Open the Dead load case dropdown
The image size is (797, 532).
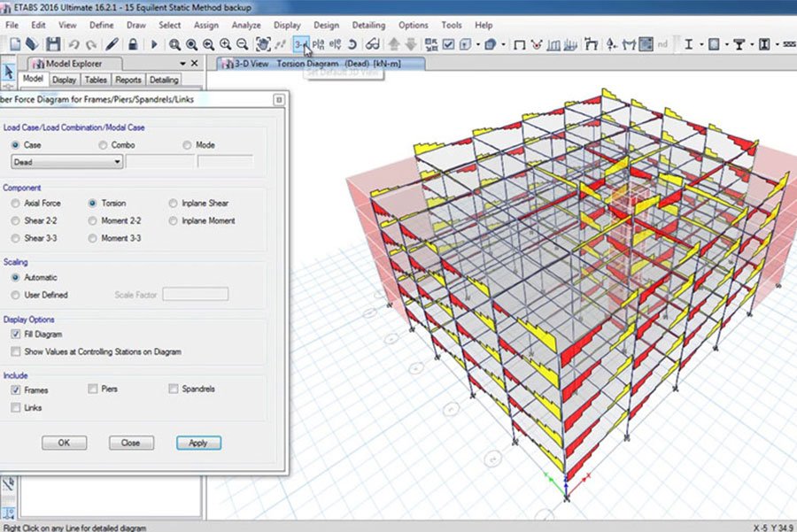point(117,162)
